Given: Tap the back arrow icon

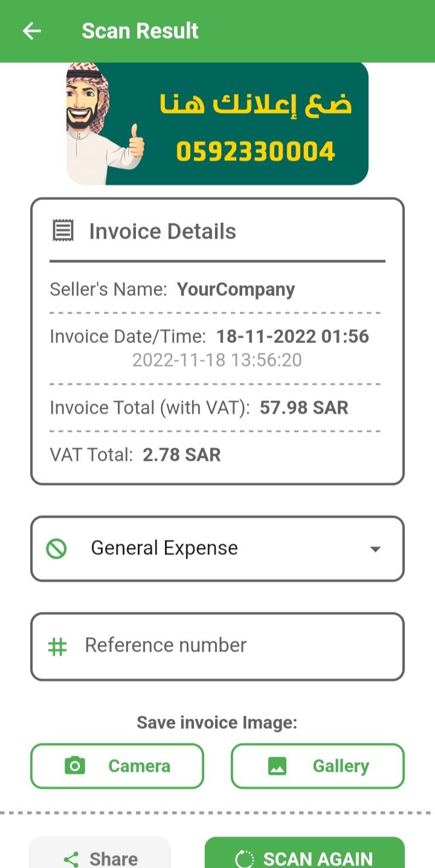Looking at the screenshot, I should 31,31.
